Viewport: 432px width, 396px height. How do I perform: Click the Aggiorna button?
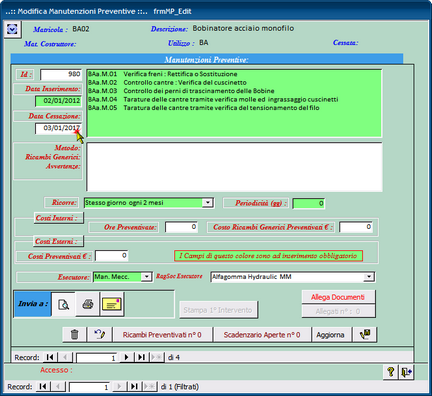point(330,334)
